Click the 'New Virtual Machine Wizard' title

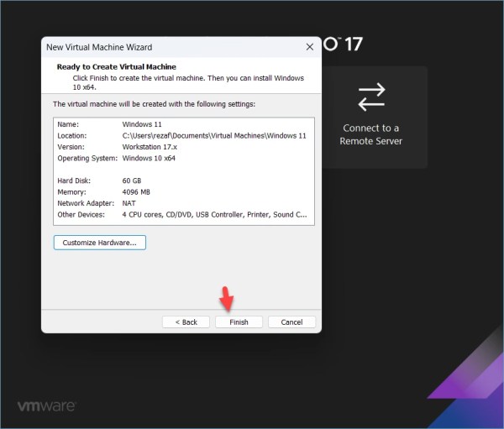coord(99,47)
